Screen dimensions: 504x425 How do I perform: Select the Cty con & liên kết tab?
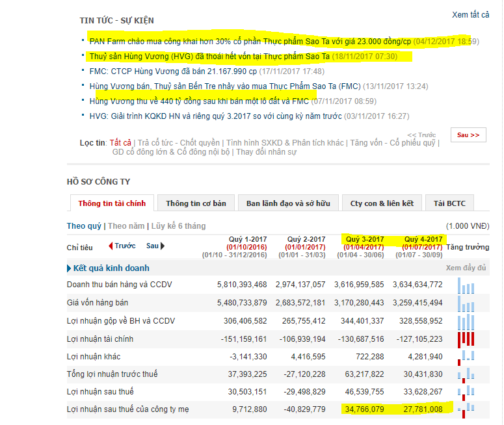[382, 203]
